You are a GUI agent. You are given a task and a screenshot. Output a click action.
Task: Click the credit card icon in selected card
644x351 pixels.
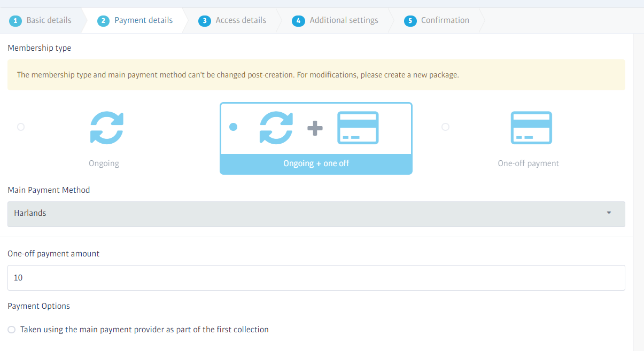click(358, 128)
